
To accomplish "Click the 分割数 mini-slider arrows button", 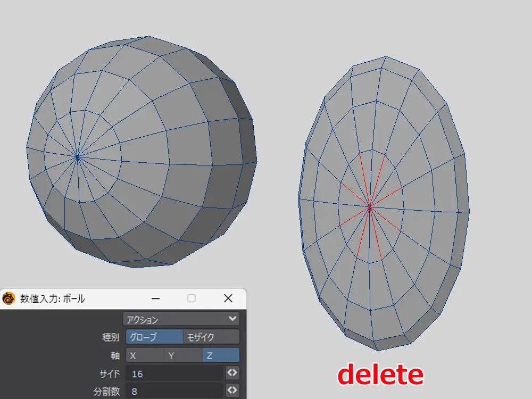I will (232, 391).
